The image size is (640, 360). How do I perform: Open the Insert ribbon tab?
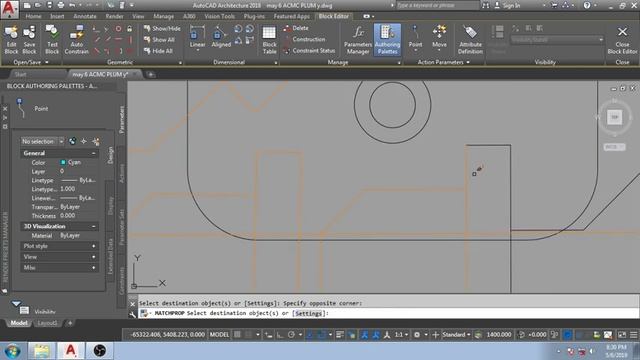(x=57, y=16)
